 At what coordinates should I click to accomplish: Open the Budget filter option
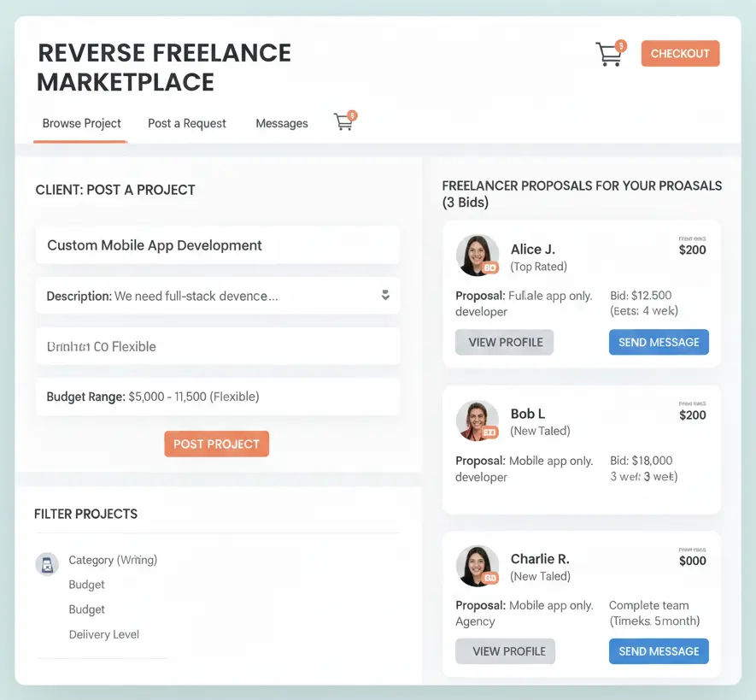coord(86,585)
